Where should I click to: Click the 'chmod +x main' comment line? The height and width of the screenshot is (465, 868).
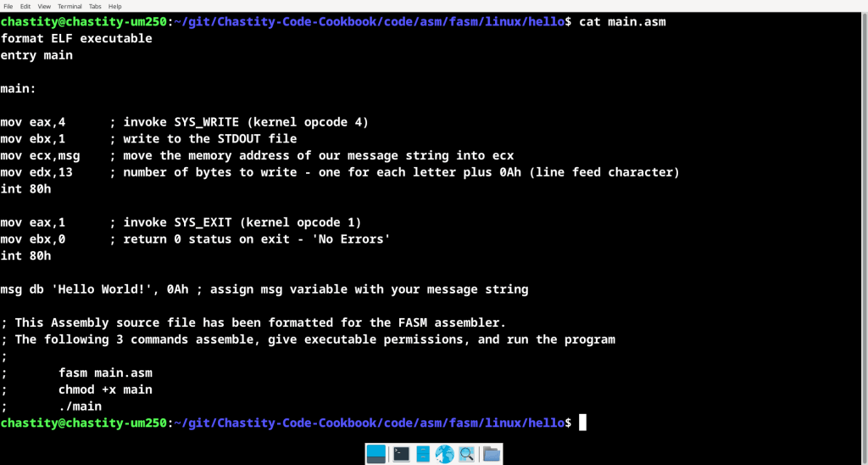tap(105, 389)
